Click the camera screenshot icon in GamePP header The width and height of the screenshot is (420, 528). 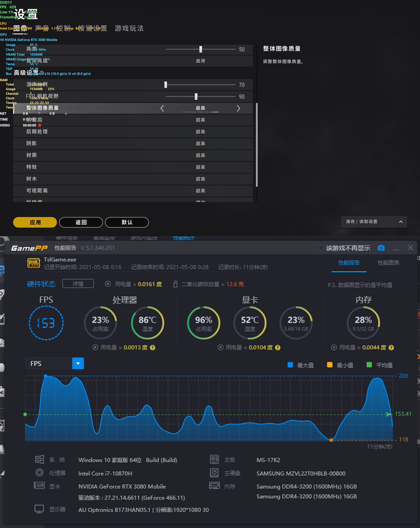(381, 248)
